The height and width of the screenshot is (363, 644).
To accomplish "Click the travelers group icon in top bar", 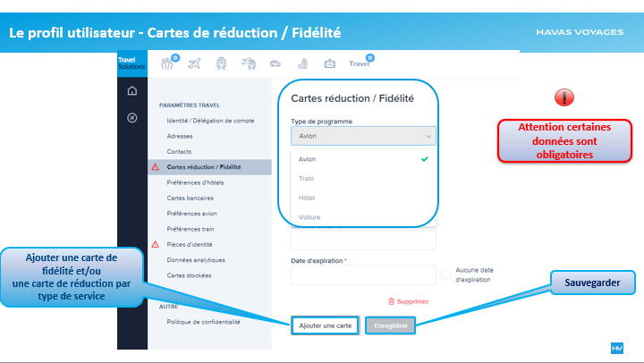I will pos(167,63).
